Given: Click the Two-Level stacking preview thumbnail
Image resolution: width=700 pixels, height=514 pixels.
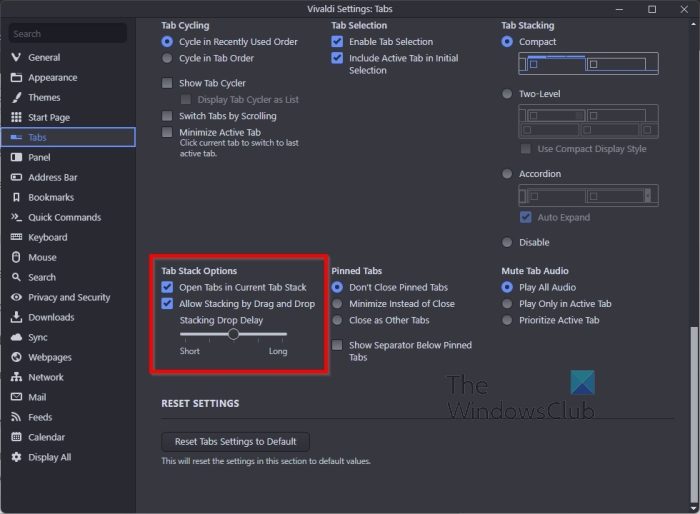Looking at the screenshot, I should [x=588, y=121].
